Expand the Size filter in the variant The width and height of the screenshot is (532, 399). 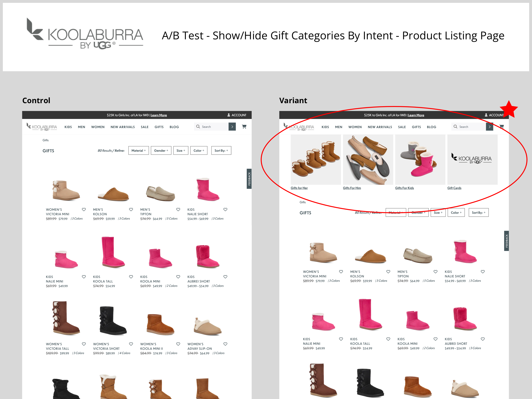438,213
